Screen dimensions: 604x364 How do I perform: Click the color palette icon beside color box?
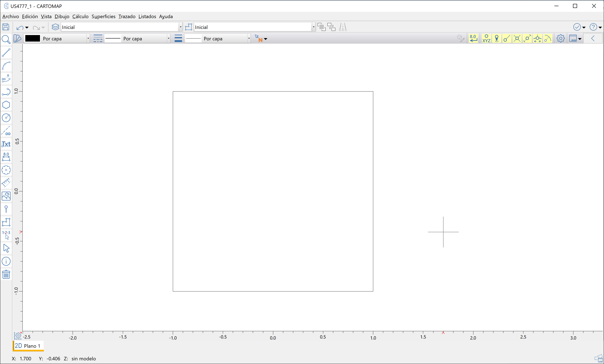17,39
